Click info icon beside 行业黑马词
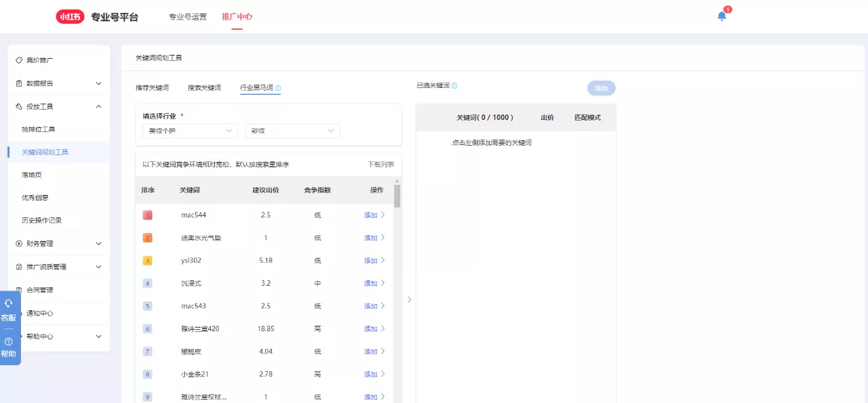This screenshot has height=403, width=868. pyautogui.click(x=278, y=88)
